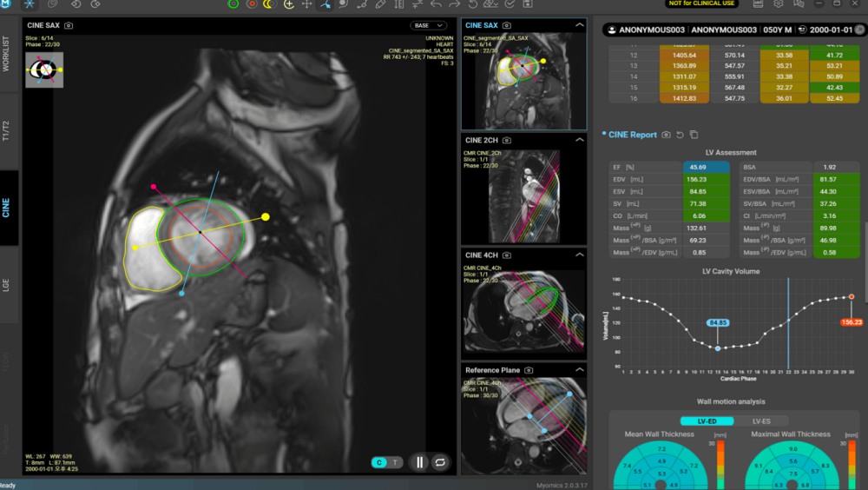Image resolution: width=868 pixels, height=490 pixels.
Task: Select the pan/move crosshair tool
Action: point(306,3)
